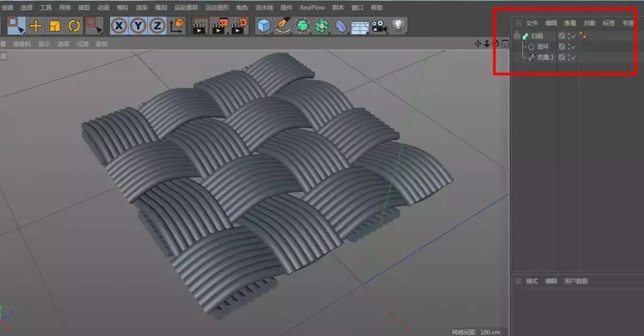Click the spline Pen tool icon
The width and height of the screenshot is (644, 336).
[283, 26]
